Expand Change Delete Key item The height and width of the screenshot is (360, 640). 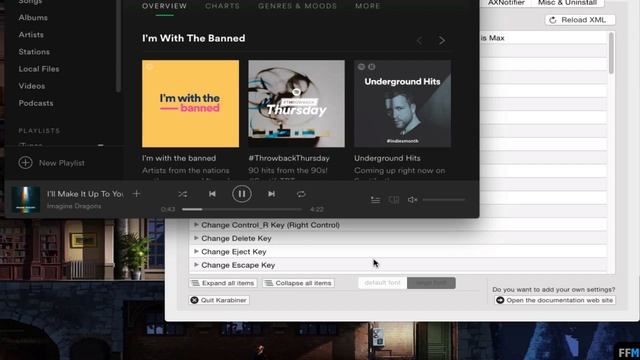click(x=196, y=238)
